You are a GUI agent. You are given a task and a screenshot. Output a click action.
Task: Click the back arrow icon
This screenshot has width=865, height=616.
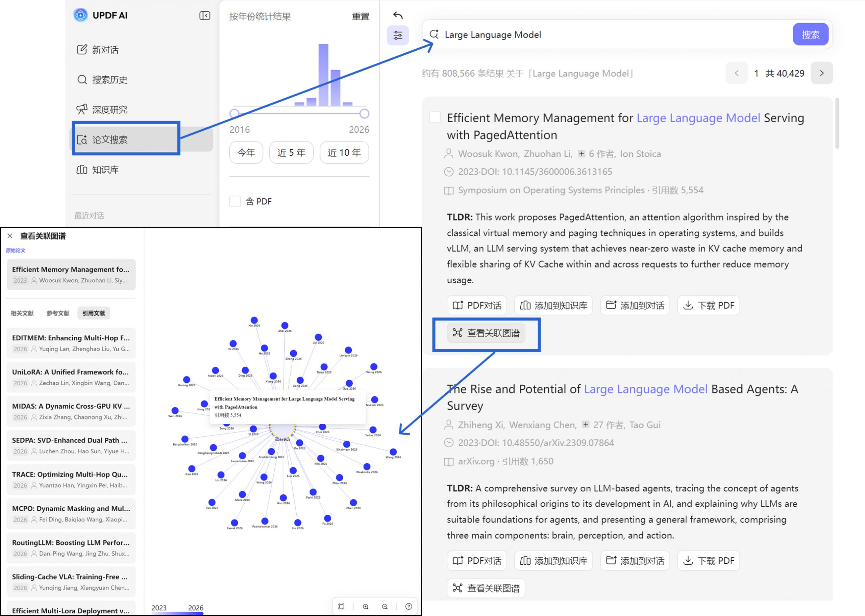[398, 15]
